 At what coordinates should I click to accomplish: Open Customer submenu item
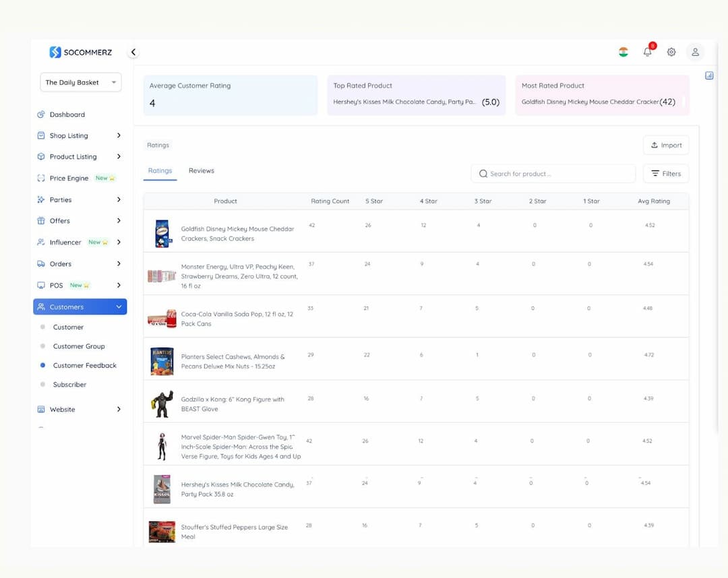[x=68, y=327]
